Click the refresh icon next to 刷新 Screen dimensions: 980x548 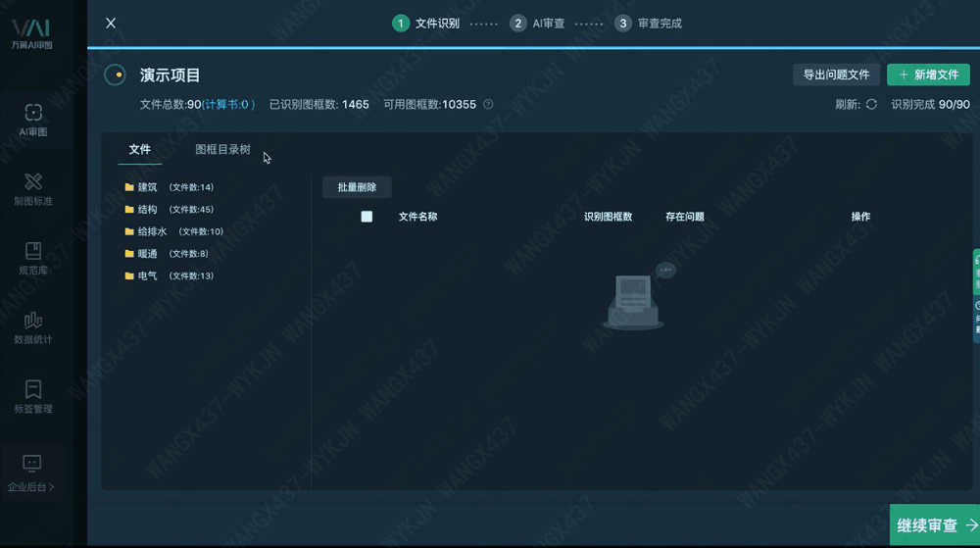click(871, 105)
